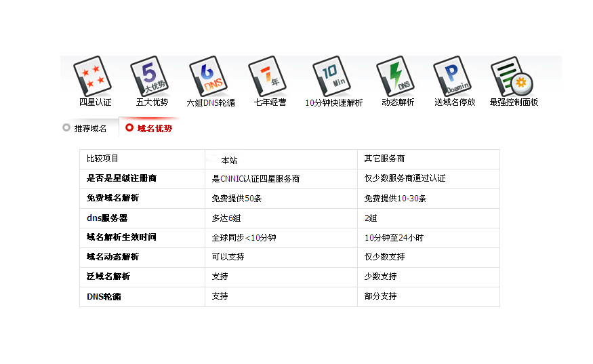The image size is (593, 364).
Task: Open the 10分钟快速解析 10 Min icon
Action: 331,76
